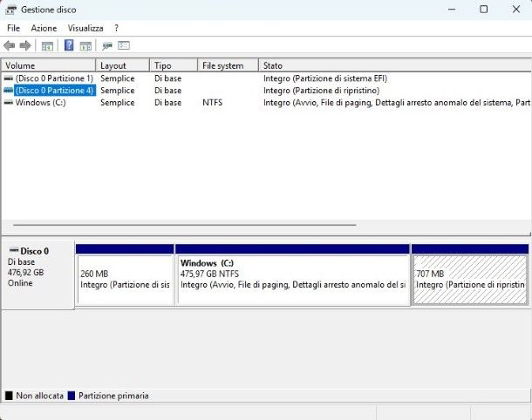The width and height of the screenshot is (532, 420).
Task: Click the Forward arrow toolbar icon
Action: pyautogui.click(x=25, y=45)
